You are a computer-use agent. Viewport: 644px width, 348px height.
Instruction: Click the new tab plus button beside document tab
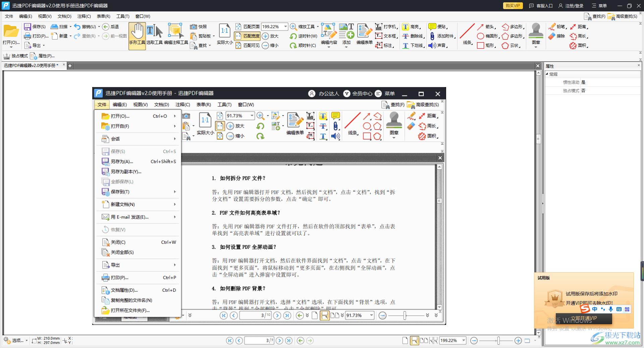tap(70, 66)
